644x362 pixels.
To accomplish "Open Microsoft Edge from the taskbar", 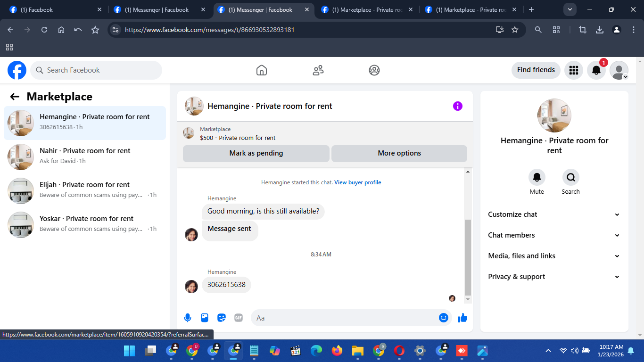I will point(316,351).
